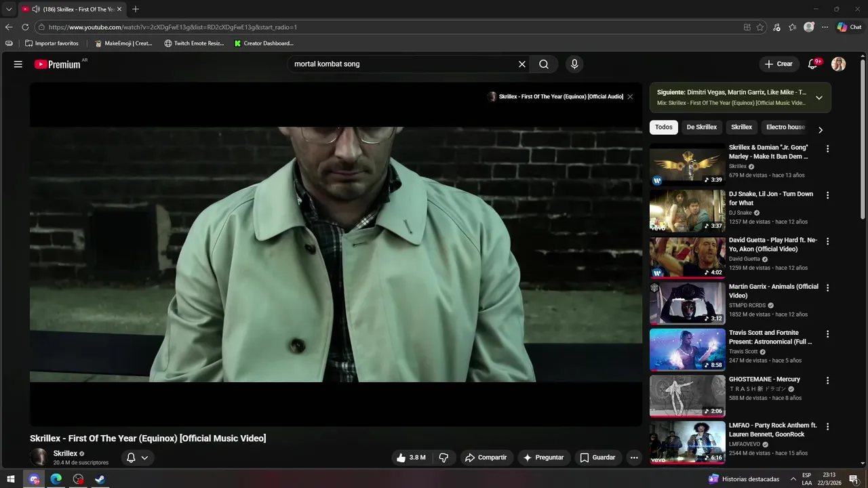Screen dimensions: 868x488
Task: Open the Skrillex channel name link
Action: 65,453
